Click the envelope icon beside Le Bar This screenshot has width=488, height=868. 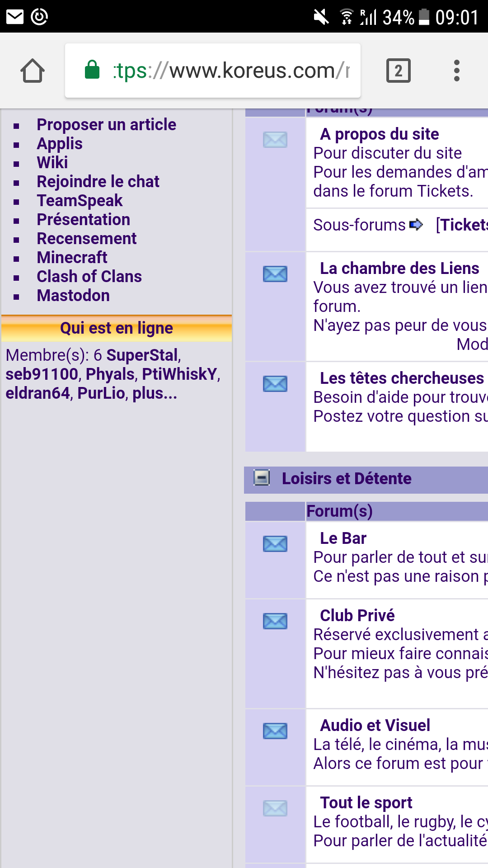(x=275, y=544)
